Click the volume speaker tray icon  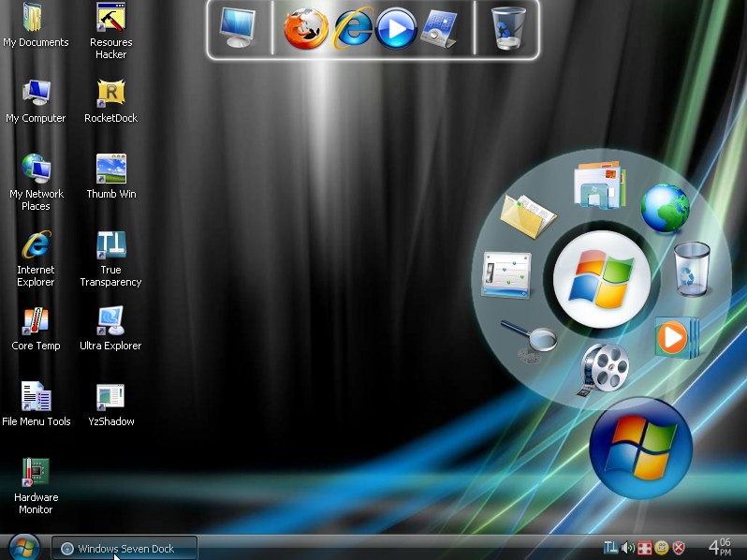coord(628,548)
